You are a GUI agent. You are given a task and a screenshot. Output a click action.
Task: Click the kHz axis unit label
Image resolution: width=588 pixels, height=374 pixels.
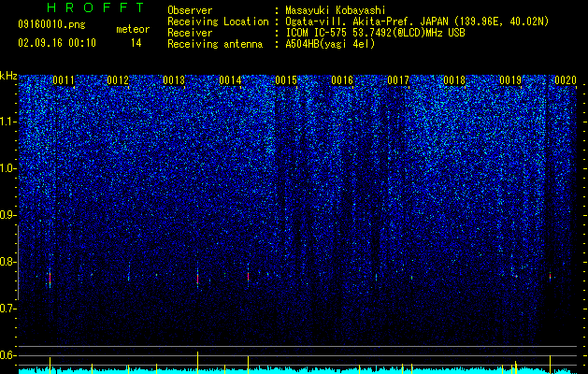point(8,76)
